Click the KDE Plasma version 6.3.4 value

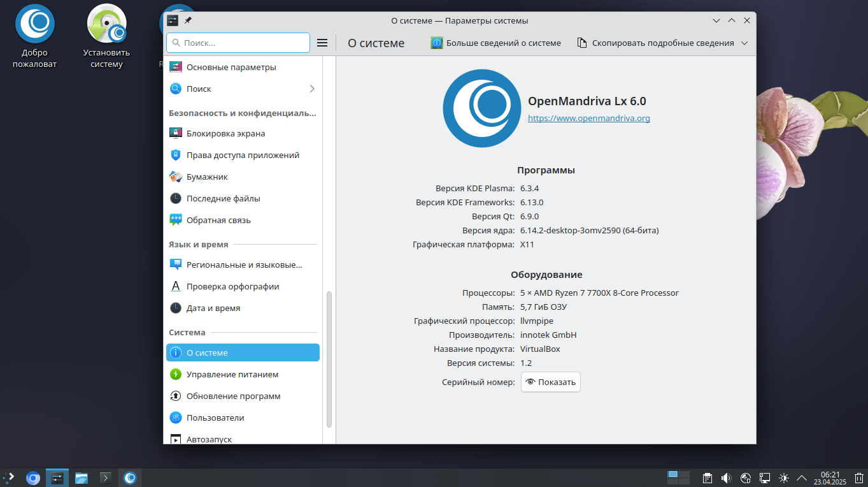[530, 188]
